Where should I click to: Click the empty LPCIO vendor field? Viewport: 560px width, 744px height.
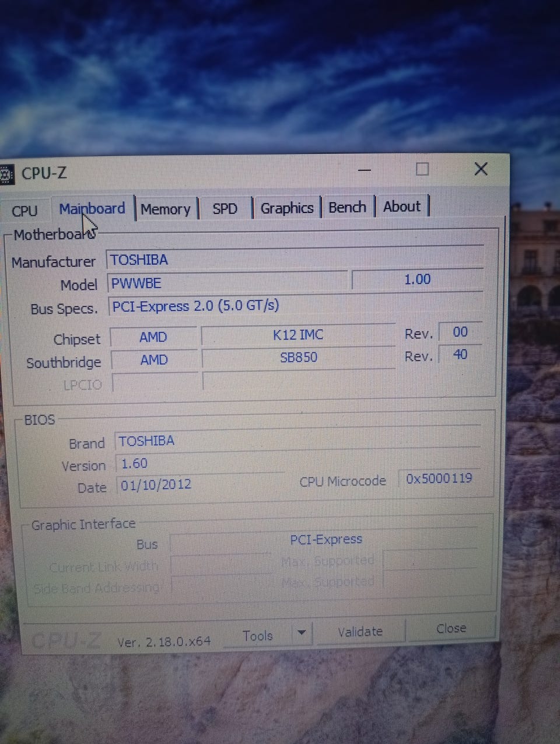pyautogui.click(x=155, y=383)
